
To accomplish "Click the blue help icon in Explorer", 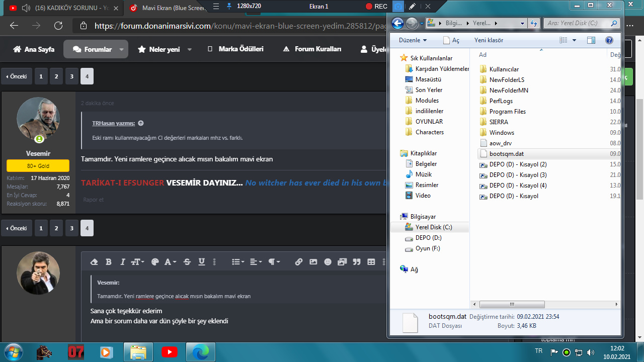I will (x=609, y=40).
